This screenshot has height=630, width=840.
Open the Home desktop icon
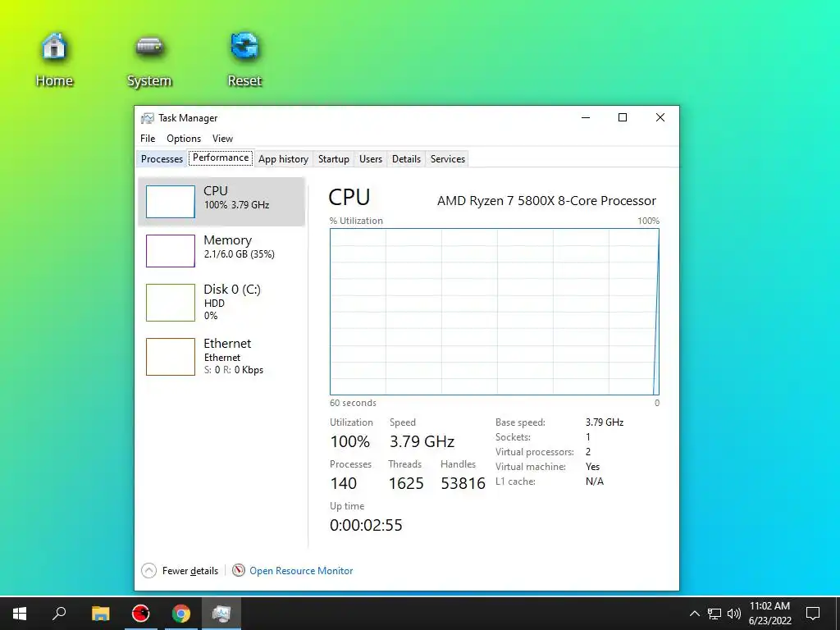(x=54, y=59)
